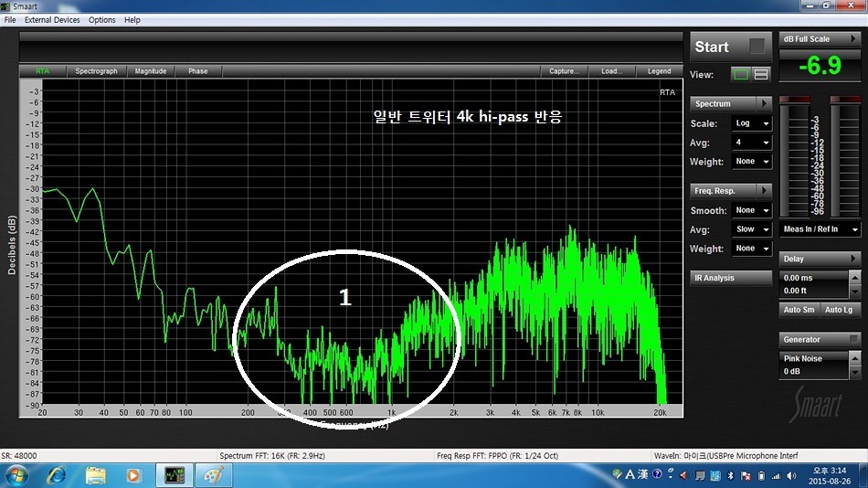Open the Freq. Resp. Avg dropdown showing Slow
This screenshot has height=488, width=868.
pos(752,229)
